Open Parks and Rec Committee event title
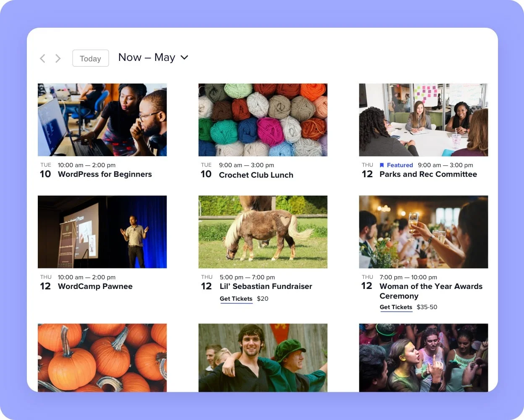Viewport: 524px width, 420px height. [x=428, y=174]
